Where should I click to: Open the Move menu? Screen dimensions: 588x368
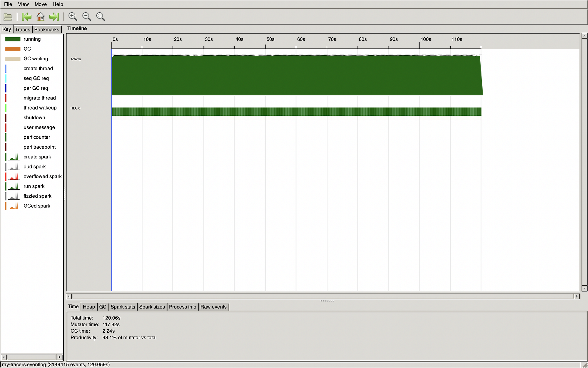point(41,4)
